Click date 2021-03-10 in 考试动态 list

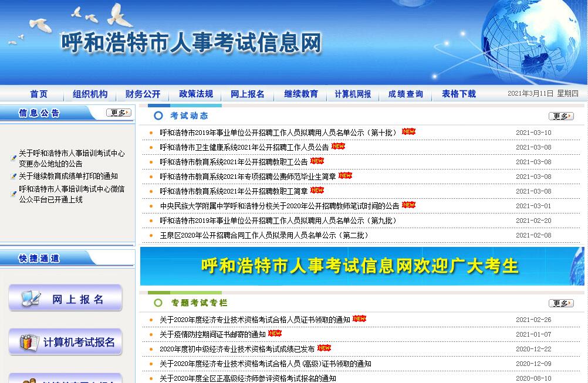[533, 133]
